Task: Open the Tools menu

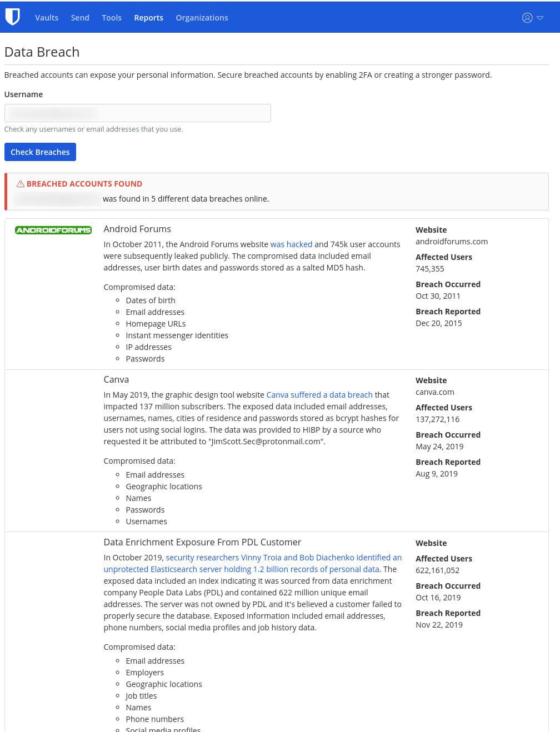Action: pos(112,18)
